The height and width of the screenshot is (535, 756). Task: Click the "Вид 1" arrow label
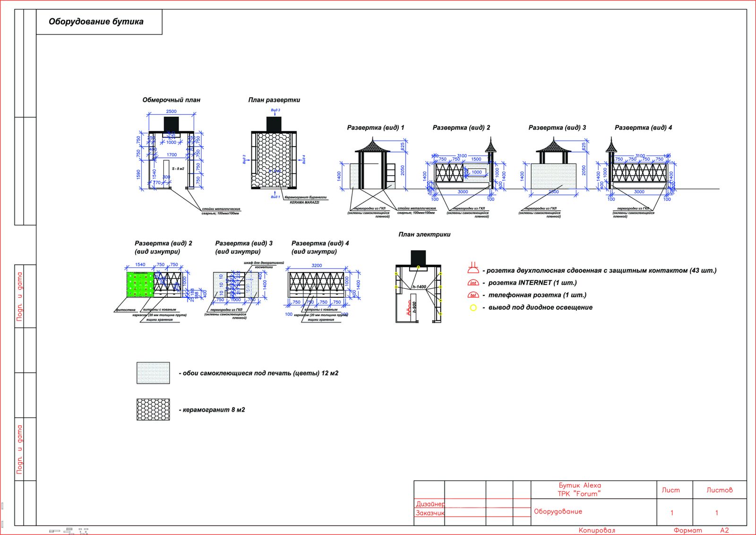[275, 197]
